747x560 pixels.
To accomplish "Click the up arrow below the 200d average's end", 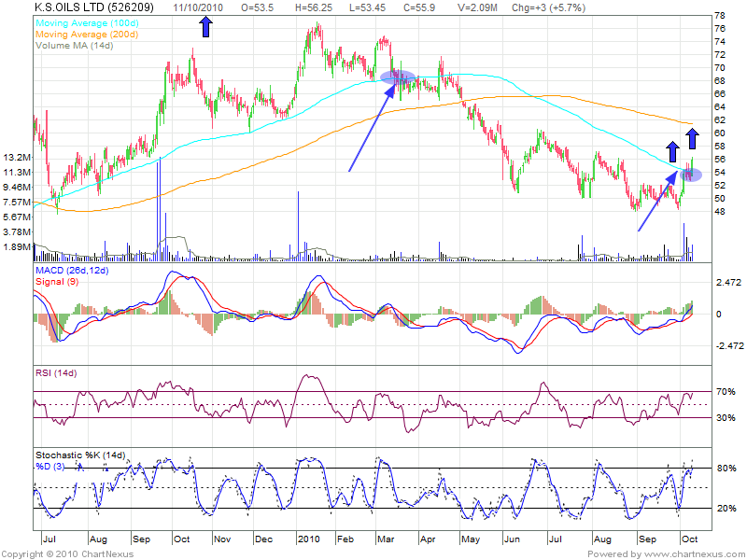I will tap(692, 138).
